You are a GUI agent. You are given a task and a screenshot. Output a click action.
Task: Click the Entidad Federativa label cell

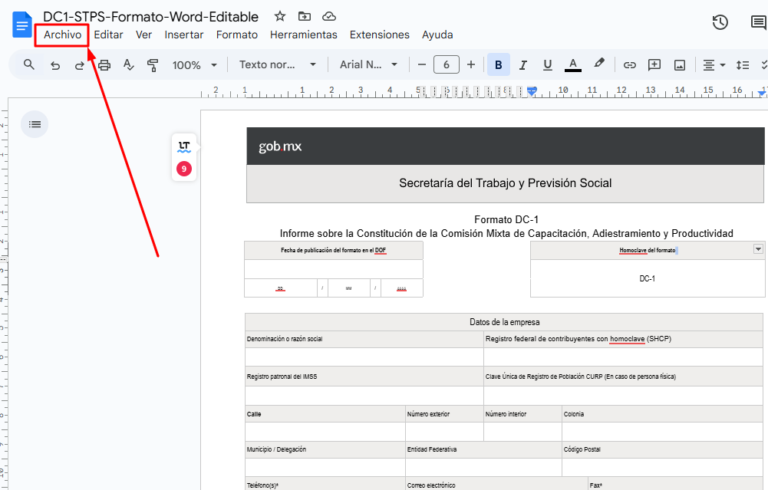483,449
